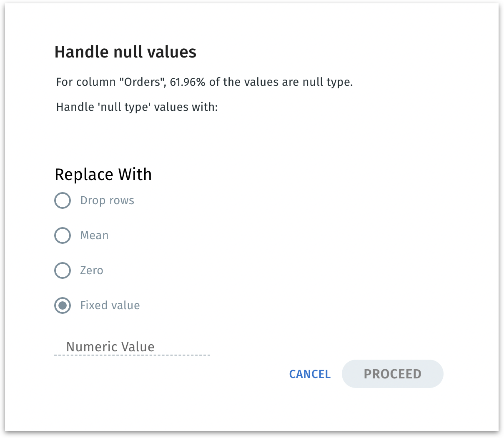Click the "Zero" option label text
Image resolution: width=504 pixels, height=438 pixels.
click(x=91, y=270)
